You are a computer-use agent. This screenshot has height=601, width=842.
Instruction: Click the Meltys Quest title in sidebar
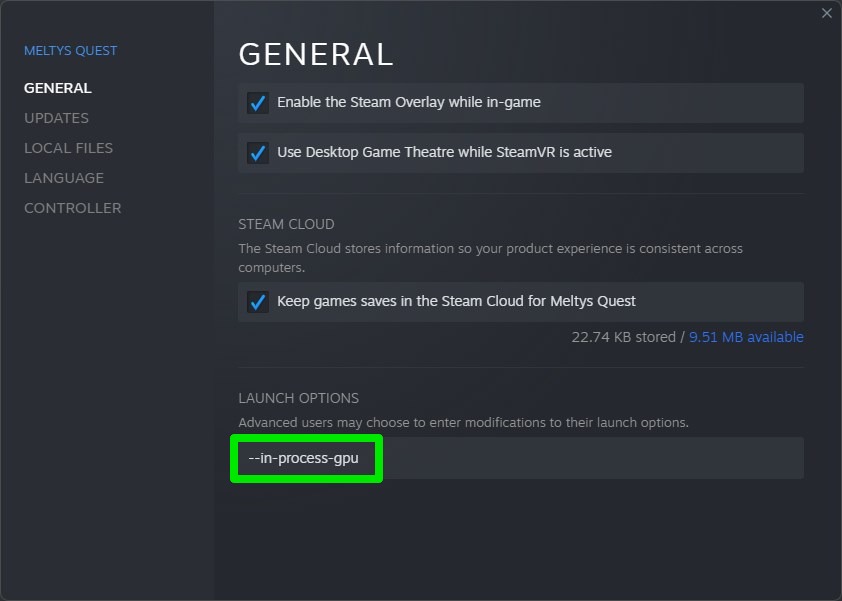point(70,50)
